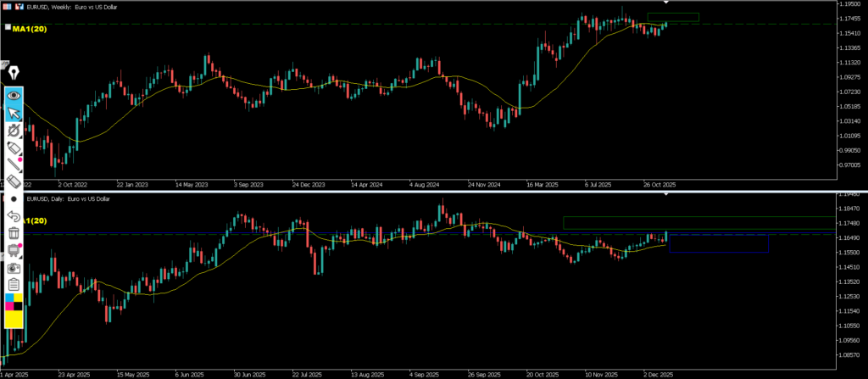Image resolution: width=868 pixels, height=379 pixels.
Task: Open the clipboard icon in the toolbar
Action: click(x=14, y=284)
